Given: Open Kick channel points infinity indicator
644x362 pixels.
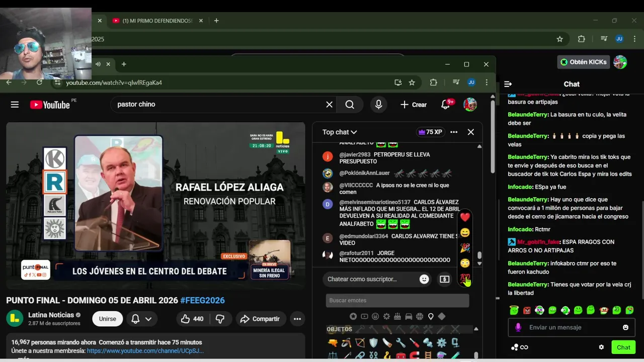Looking at the screenshot, I should pos(520,347).
